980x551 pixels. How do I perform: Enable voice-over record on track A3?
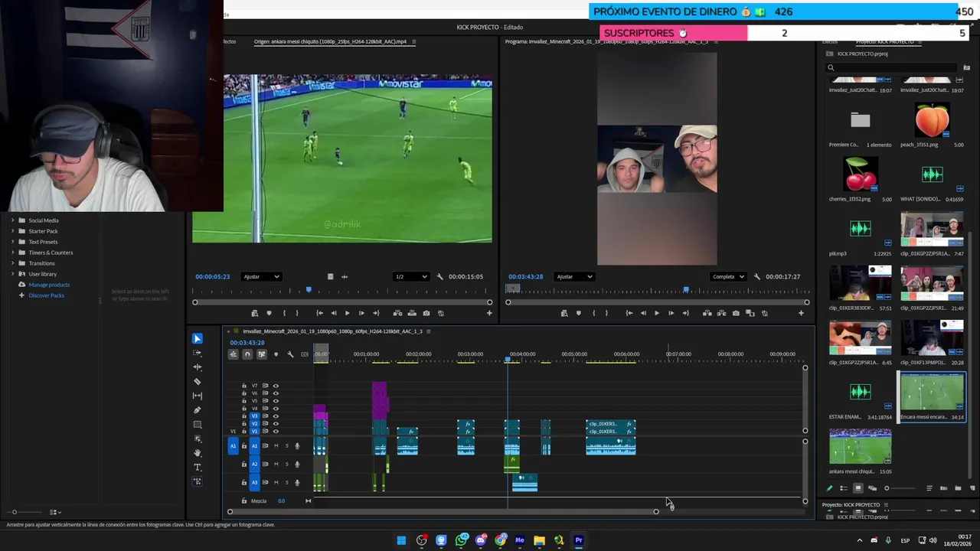click(297, 483)
